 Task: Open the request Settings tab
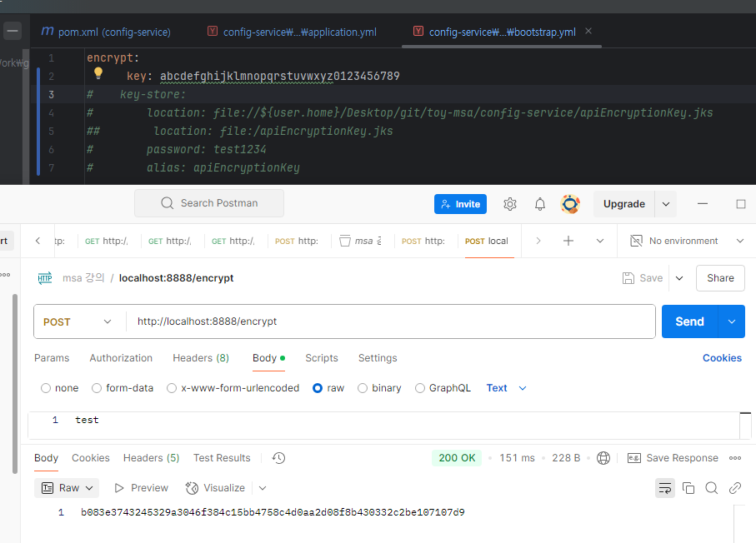pyautogui.click(x=378, y=358)
